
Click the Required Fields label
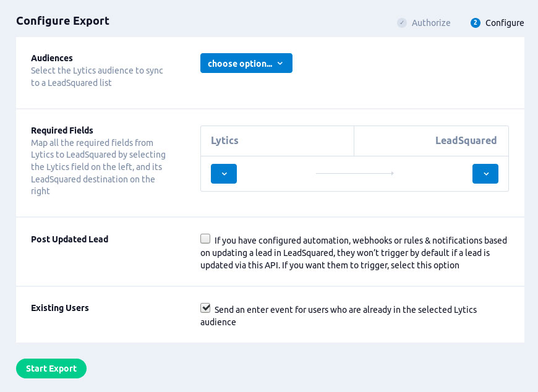point(62,130)
